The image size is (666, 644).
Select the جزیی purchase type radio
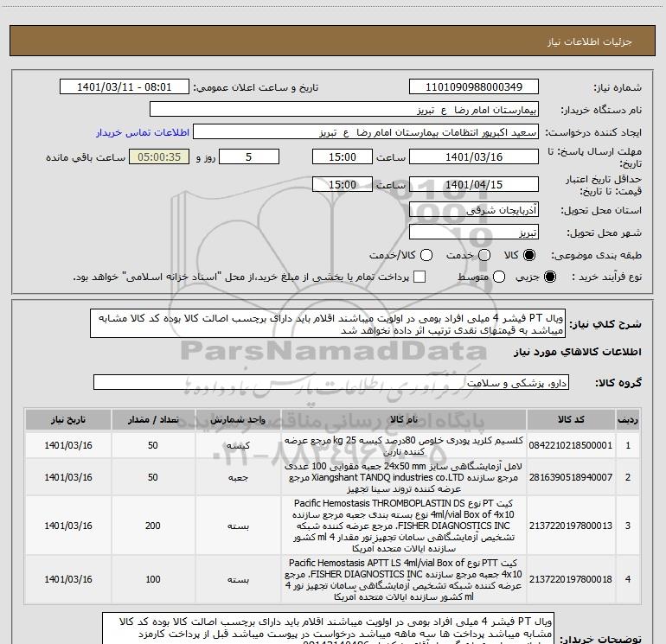click(x=549, y=277)
